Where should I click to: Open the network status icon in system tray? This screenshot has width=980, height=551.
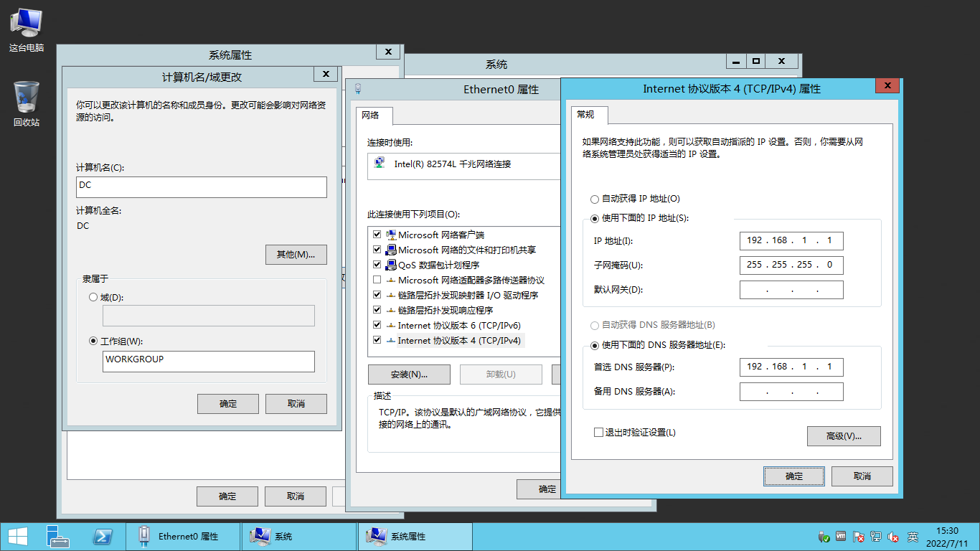coord(876,537)
